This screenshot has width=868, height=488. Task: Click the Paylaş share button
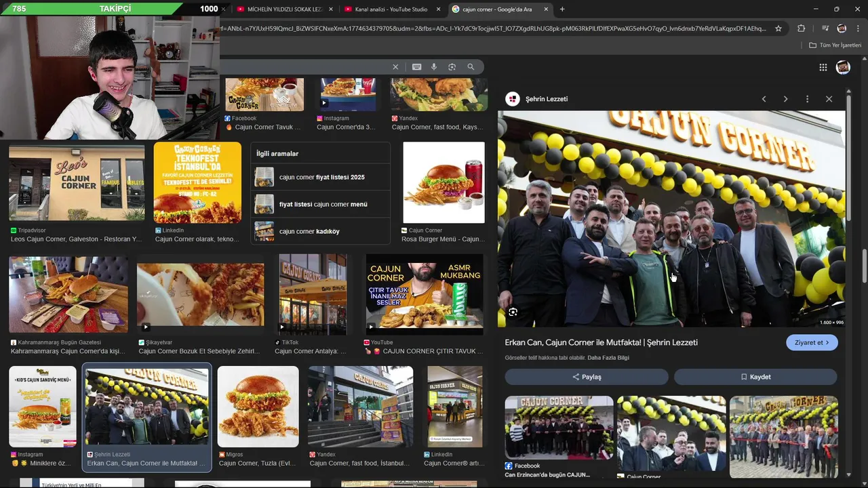click(x=587, y=377)
